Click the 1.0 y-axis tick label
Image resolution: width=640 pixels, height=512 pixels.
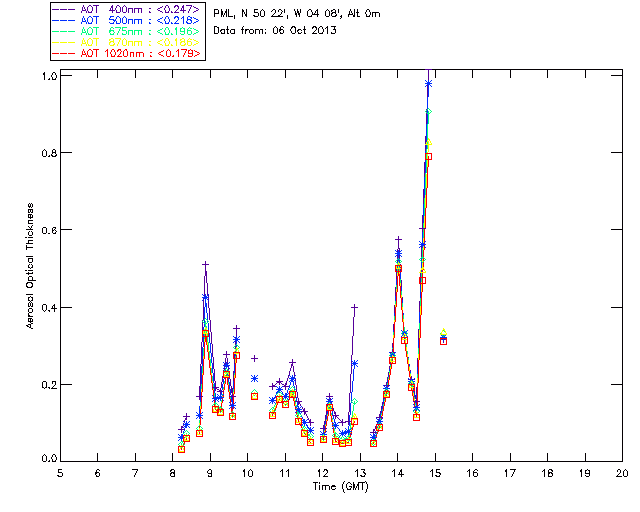(49, 76)
